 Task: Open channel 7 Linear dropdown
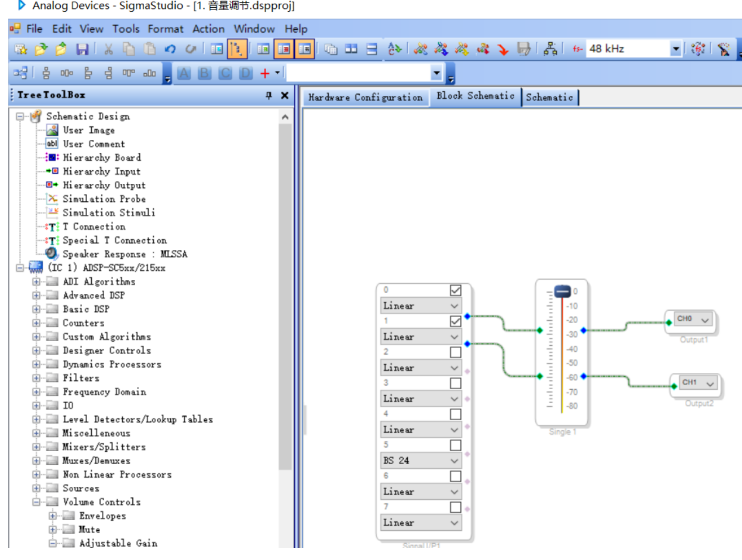click(x=421, y=523)
